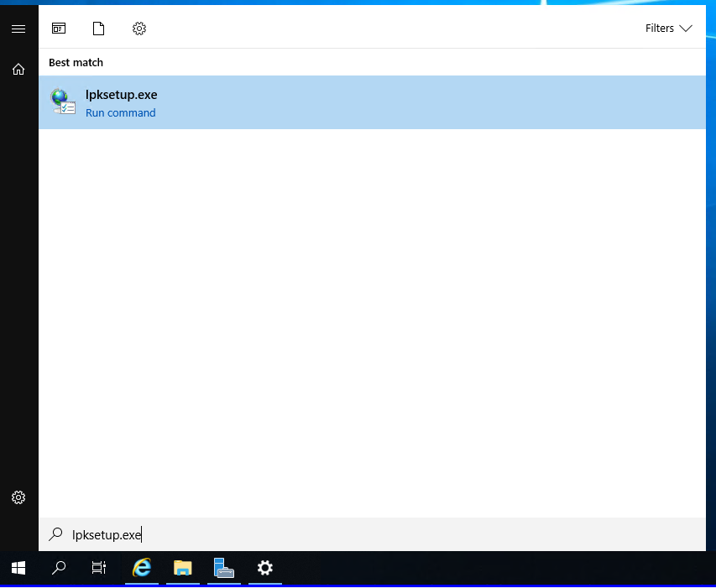Click the Run command link
The image size is (716, 588).
(120, 112)
